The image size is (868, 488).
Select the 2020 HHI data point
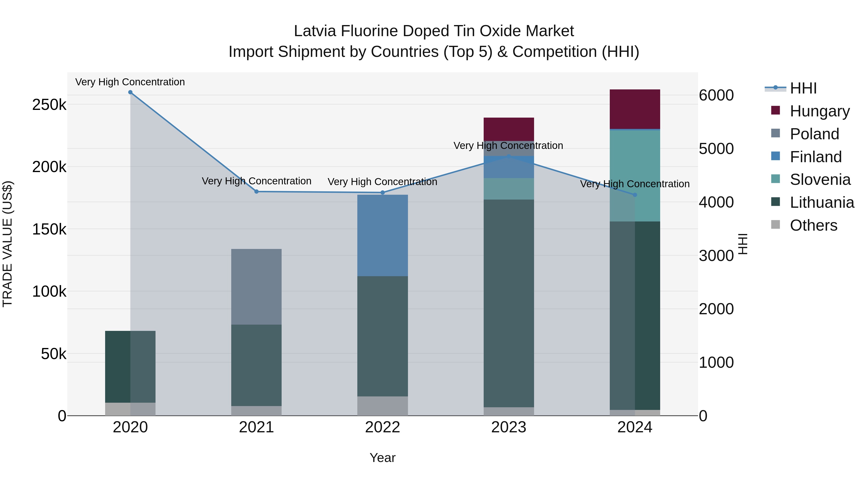tap(130, 92)
